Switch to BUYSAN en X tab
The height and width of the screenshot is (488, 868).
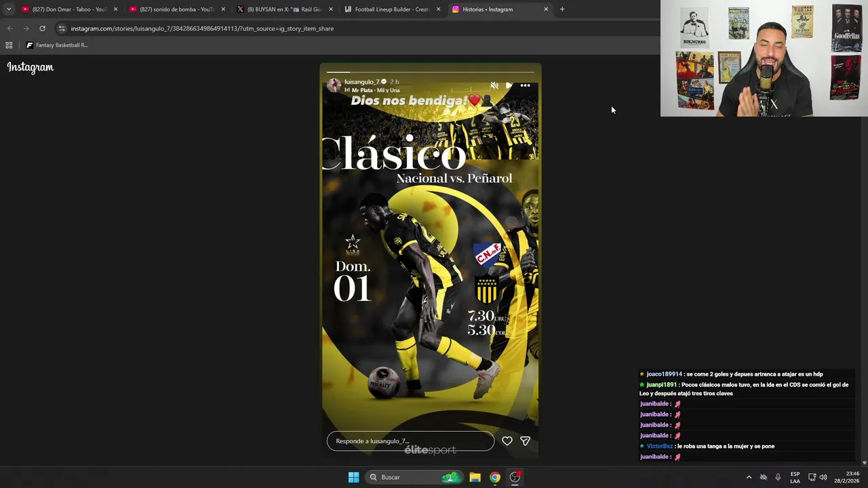(283, 9)
